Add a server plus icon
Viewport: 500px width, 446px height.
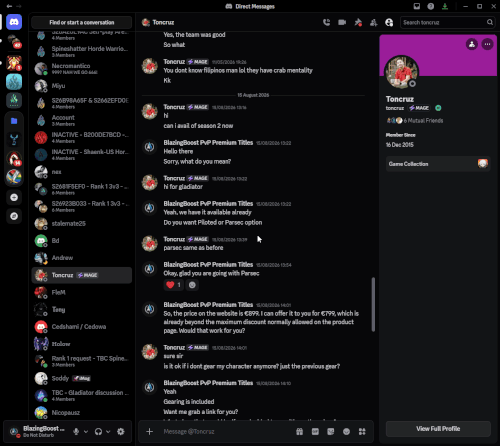tap(14, 197)
